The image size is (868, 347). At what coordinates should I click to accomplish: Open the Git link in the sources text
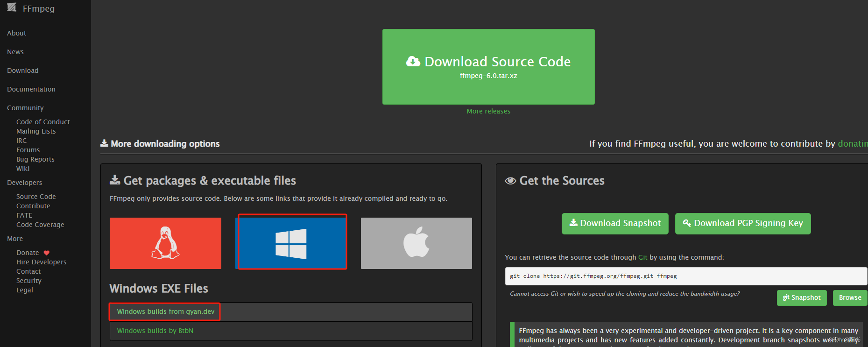click(642, 257)
